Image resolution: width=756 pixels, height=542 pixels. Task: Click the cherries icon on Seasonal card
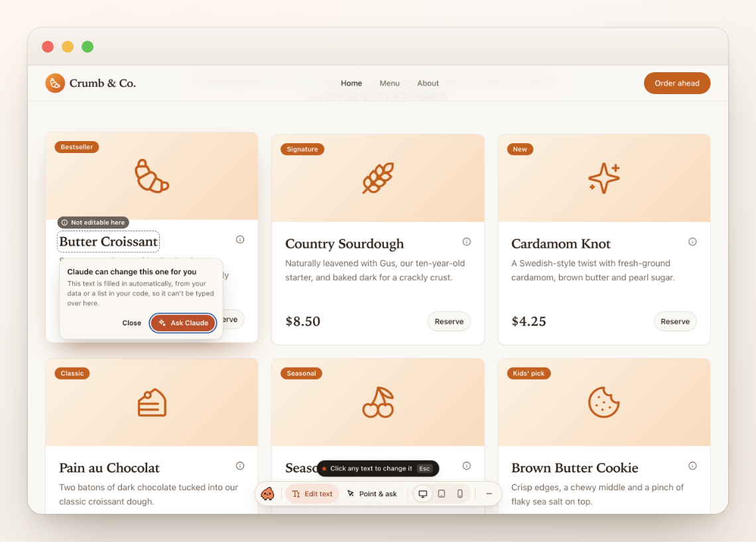[x=378, y=402]
